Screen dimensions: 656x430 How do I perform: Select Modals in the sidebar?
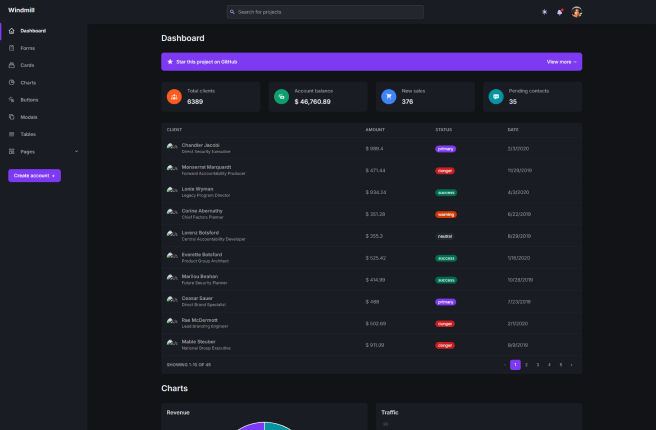click(x=29, y=116)
